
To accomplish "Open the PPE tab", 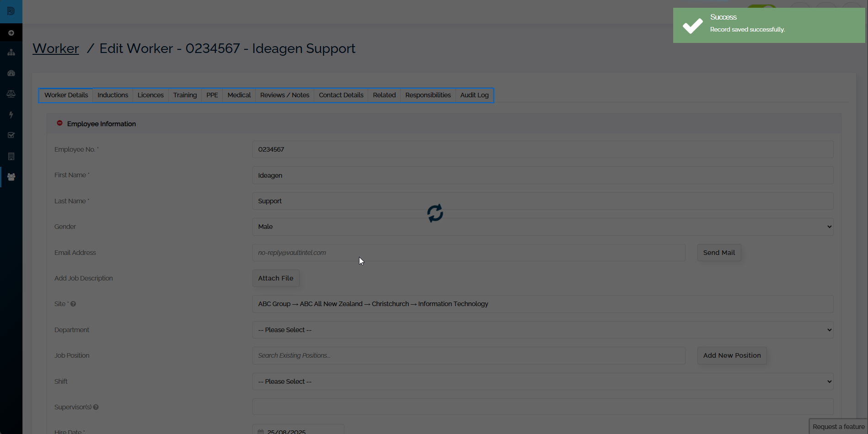I will [x=212, y=95].
